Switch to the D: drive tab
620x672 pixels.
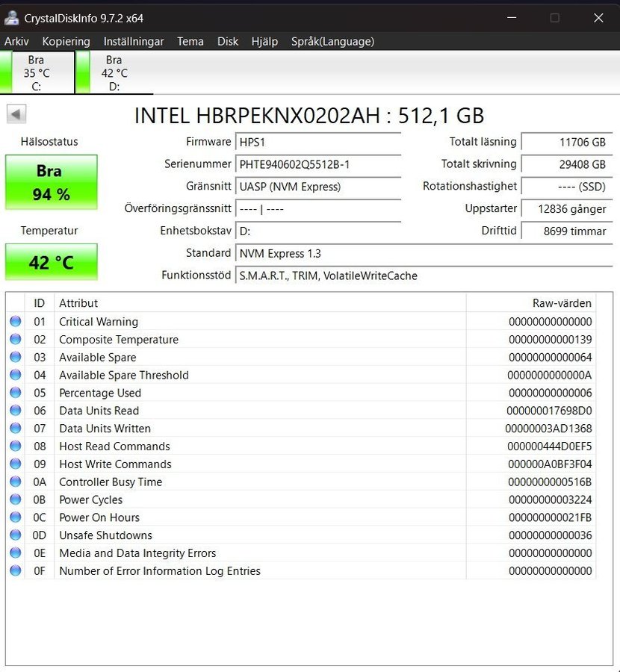click(114, 72)
